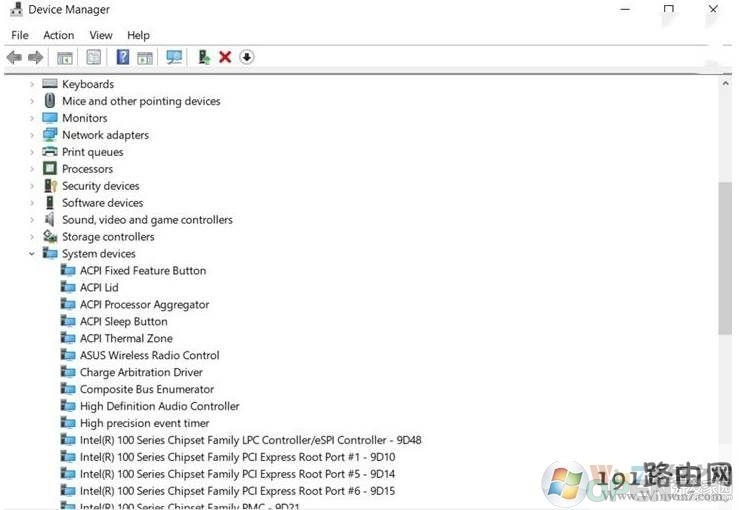739x510 pixels.
Task: Click the icon beside ASUS Wireless Radio Control
Action: pyautogui.click(x=68, y=355)
